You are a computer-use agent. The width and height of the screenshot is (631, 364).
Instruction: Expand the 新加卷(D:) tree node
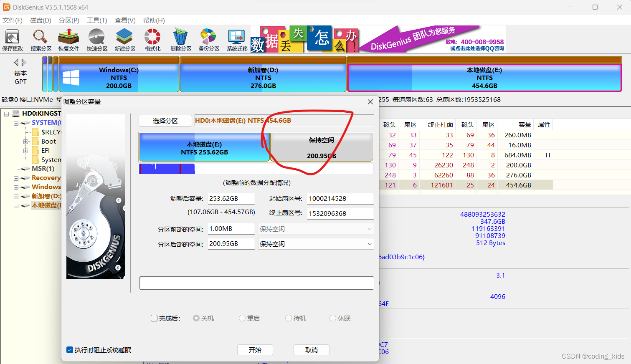click(16, 196)
